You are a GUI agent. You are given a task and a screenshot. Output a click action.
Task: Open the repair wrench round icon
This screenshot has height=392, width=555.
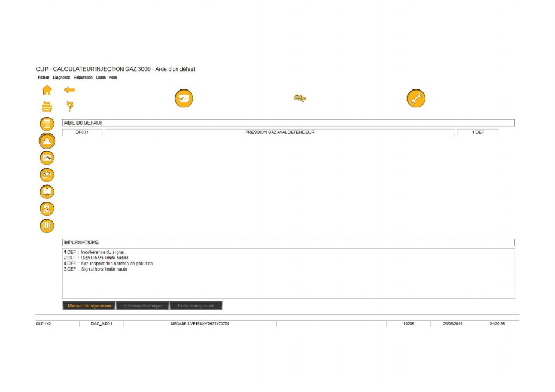tap(416, 99)
